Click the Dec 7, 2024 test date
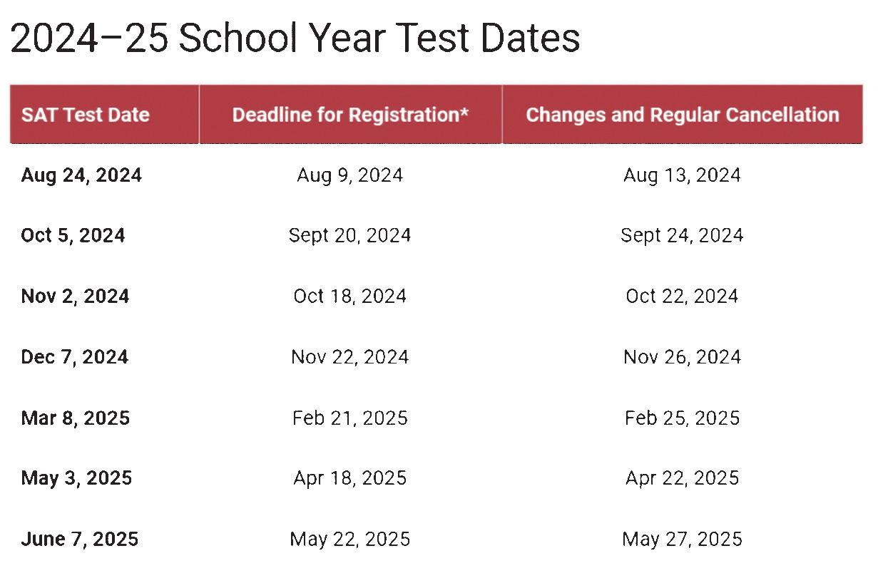Viewport: 878px width, 588px height. (75, 357)
